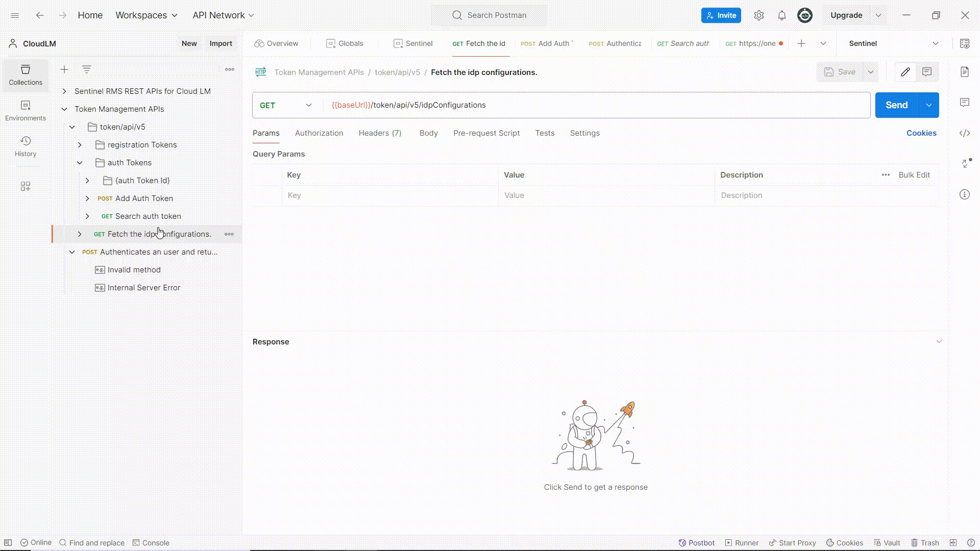Create new collection with plus icon

click(64, 69)
